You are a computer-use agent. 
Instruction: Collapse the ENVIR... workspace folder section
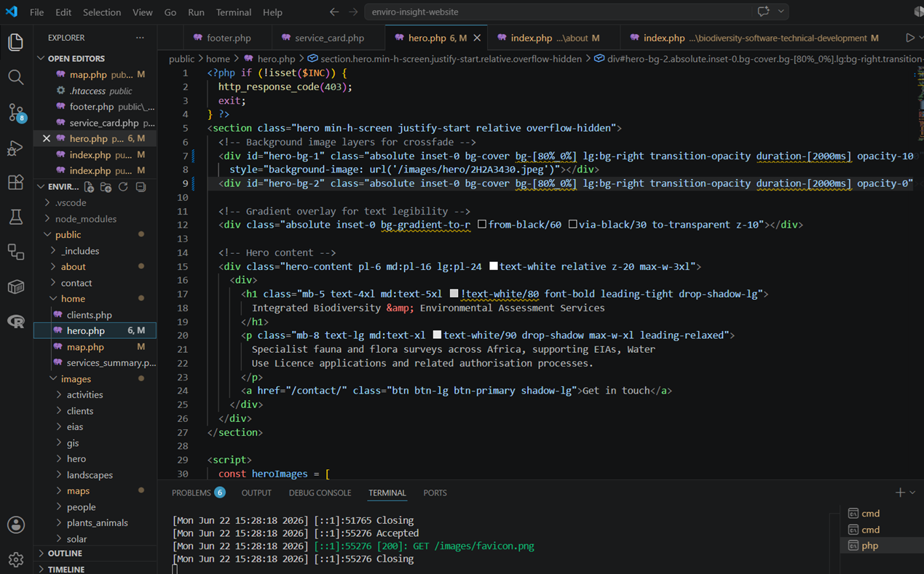pyautogui.click(x=42, y=187)
